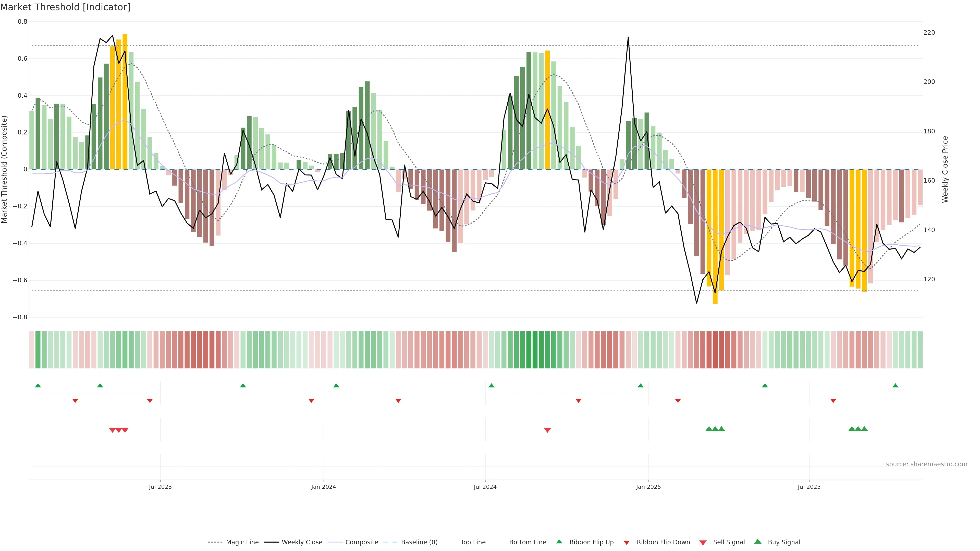
Task: Click the rightmost Ribbon Flip Up triangle marker
Action: [x=895, y=386]
